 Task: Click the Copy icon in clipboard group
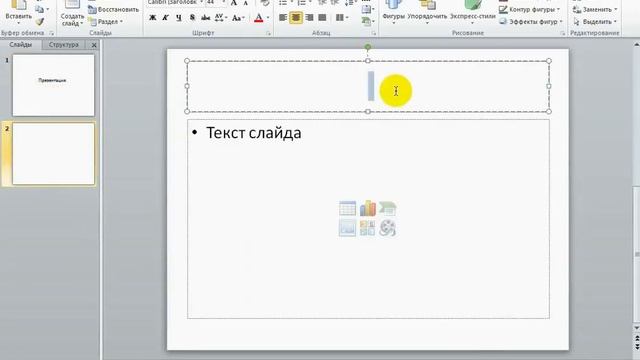pyautogui.click(x=40, y=9)
